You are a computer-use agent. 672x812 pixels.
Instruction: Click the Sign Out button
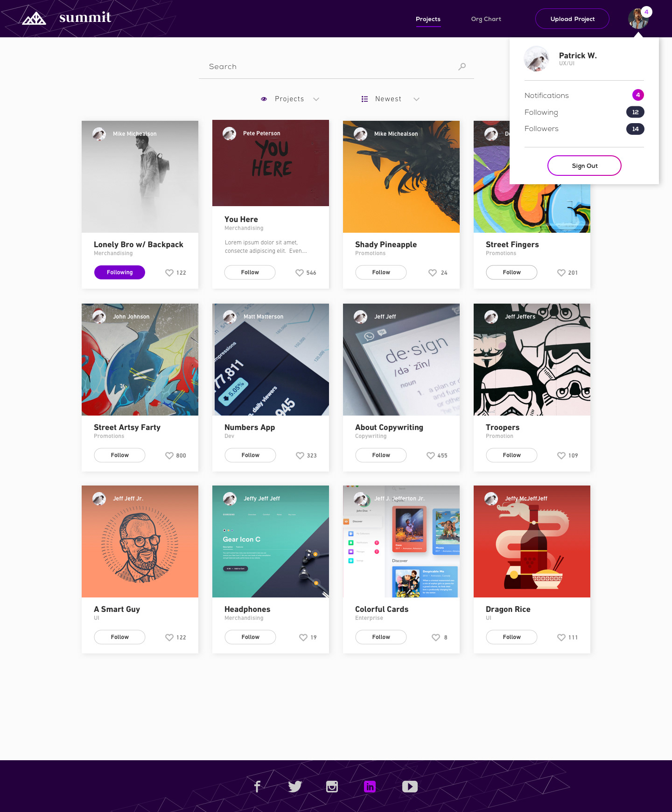click(584, 166)
